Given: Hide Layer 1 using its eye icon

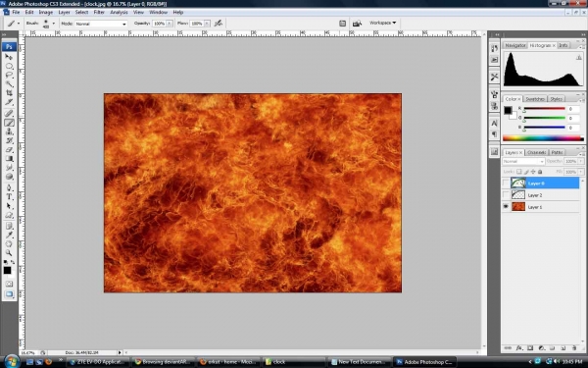Looking at the screenshot, I should click(506, 207).
